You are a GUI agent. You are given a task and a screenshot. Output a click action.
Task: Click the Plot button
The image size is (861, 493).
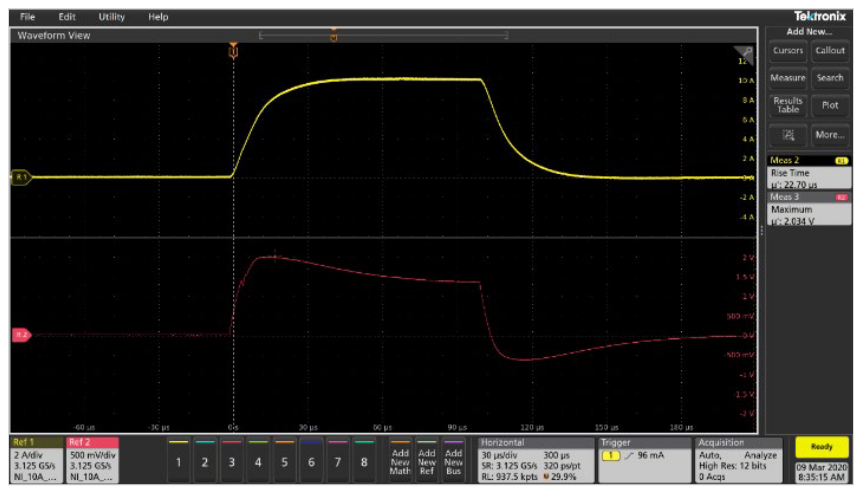830,105
